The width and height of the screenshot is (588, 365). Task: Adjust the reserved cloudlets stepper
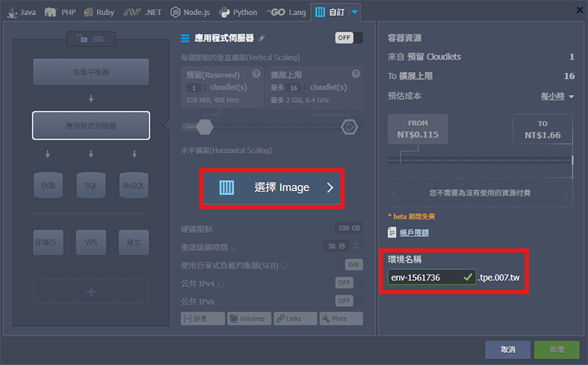205,88
